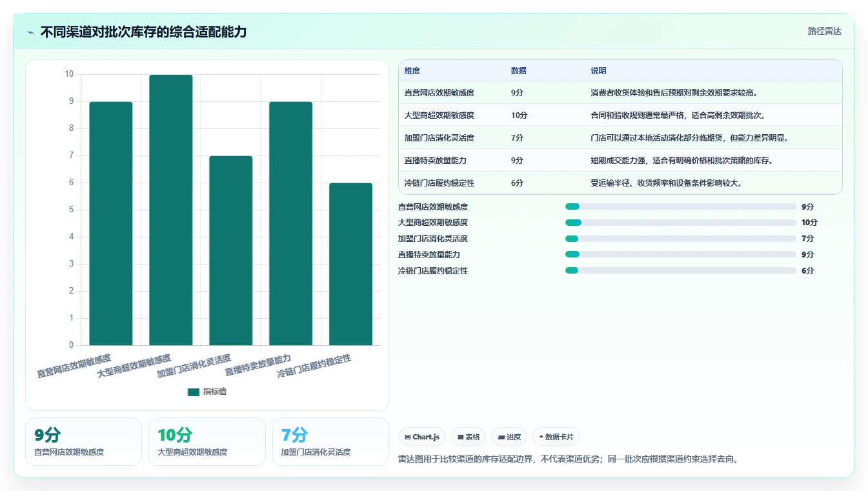This screenshot has width=868, height=491.
Task: Click the 加盟门店消化灵活度 x-axis label
Action: 194,366
